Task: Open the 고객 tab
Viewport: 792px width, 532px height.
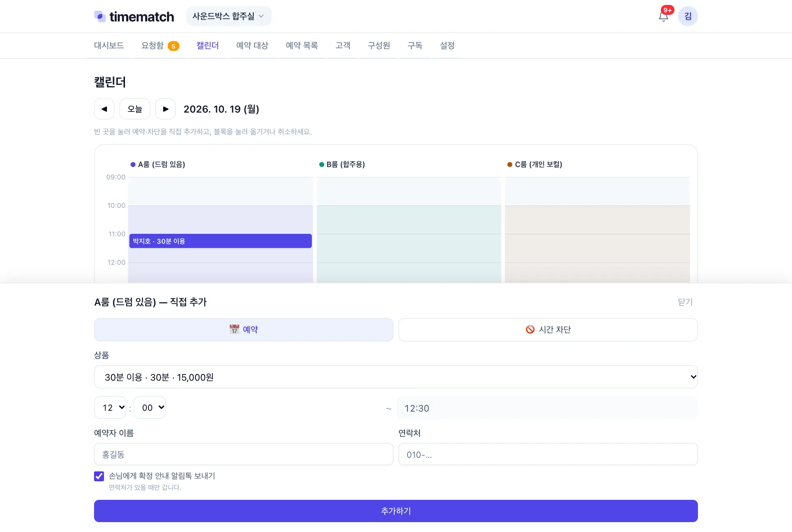Action: pos(342,45)
